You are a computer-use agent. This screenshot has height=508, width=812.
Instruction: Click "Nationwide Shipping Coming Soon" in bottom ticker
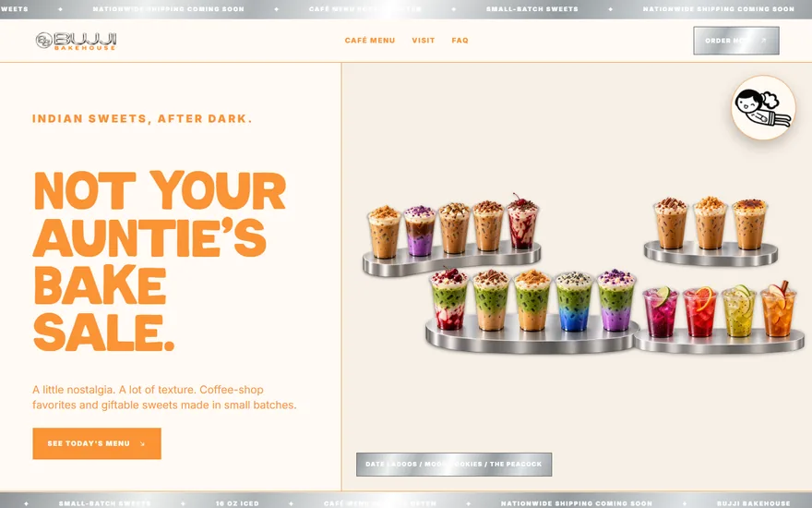(x=577, y=503)
